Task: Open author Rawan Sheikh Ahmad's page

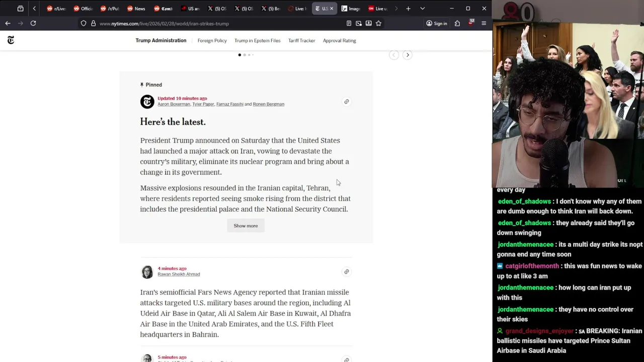Action: [179, 274]
